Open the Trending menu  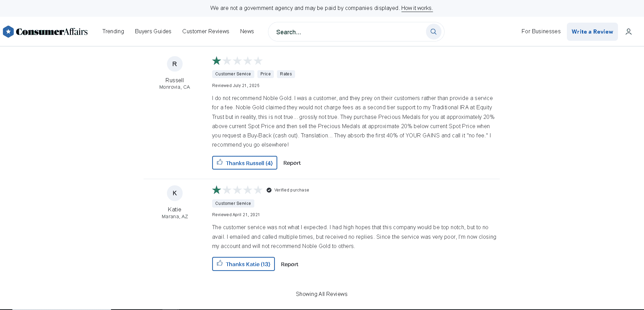point(113,31)
